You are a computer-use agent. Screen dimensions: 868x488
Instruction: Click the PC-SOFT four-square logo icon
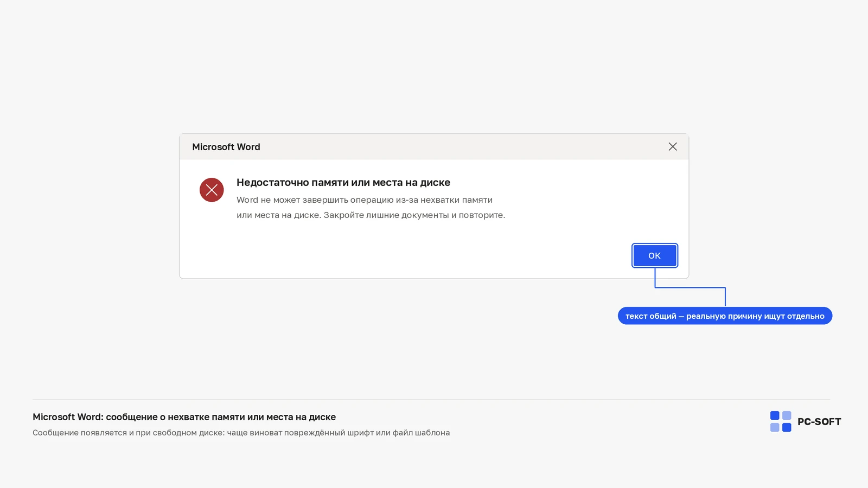[x=781, y=421]
